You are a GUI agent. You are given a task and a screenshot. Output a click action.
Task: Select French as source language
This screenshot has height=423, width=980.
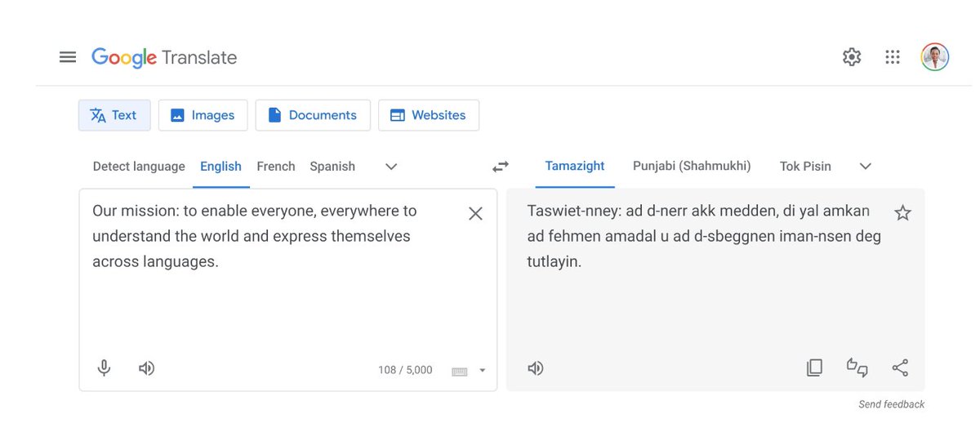276,167
